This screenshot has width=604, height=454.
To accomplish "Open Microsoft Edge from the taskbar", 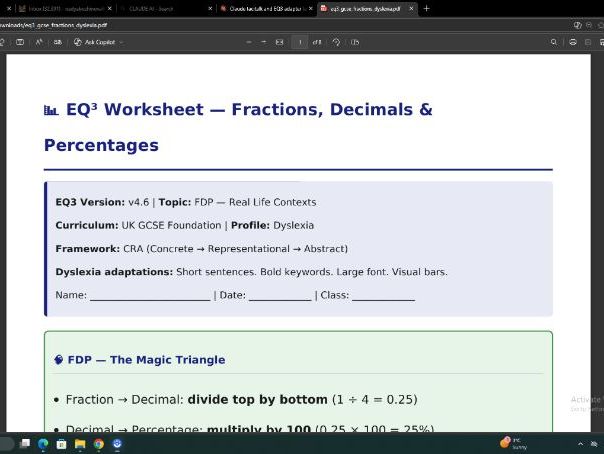I will coord(43,444).
